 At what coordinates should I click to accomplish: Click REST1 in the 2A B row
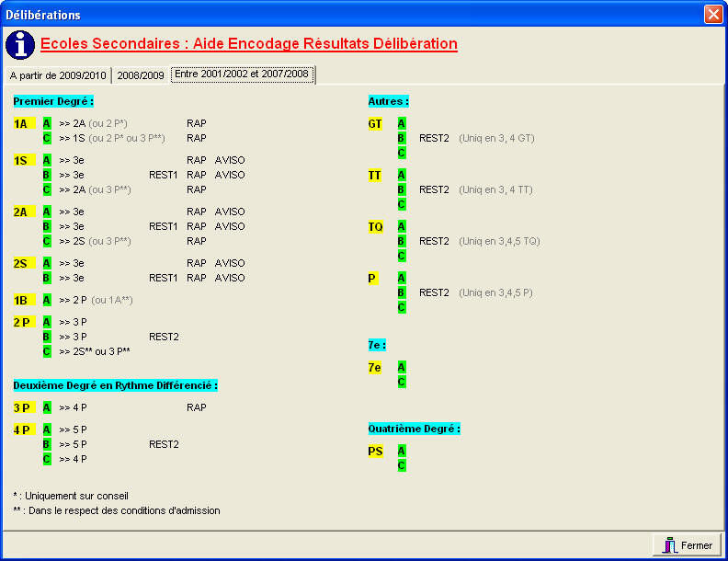click(164, 226)
